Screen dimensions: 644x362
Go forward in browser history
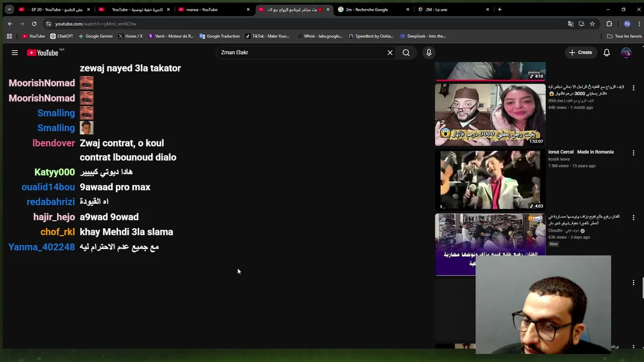22,24
